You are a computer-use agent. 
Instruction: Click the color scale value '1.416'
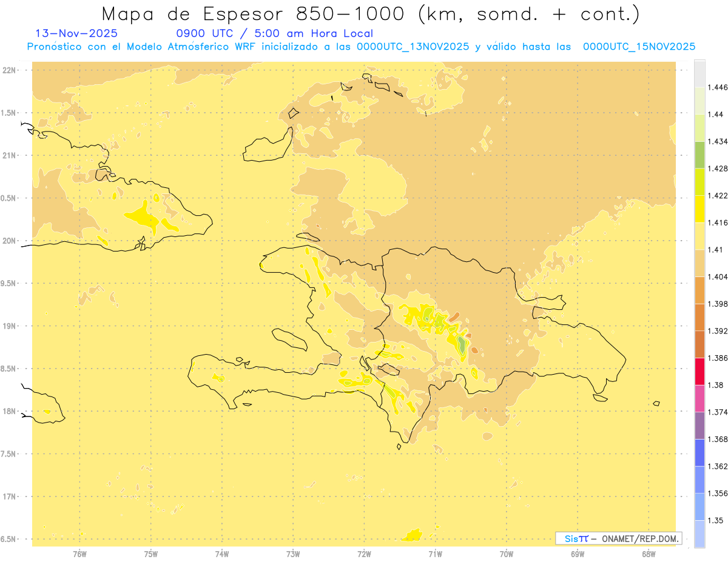tap(718, 222)
